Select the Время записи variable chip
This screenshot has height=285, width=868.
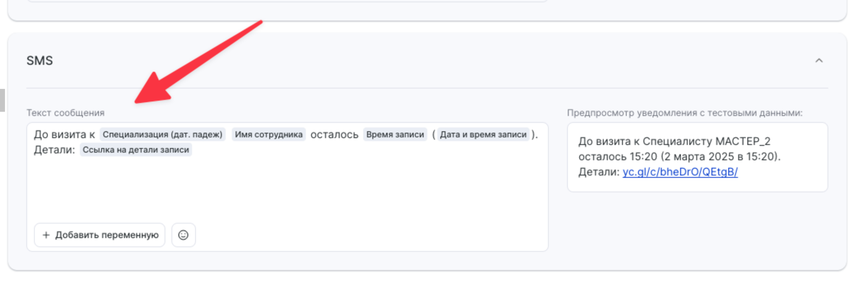pos(395,135)
